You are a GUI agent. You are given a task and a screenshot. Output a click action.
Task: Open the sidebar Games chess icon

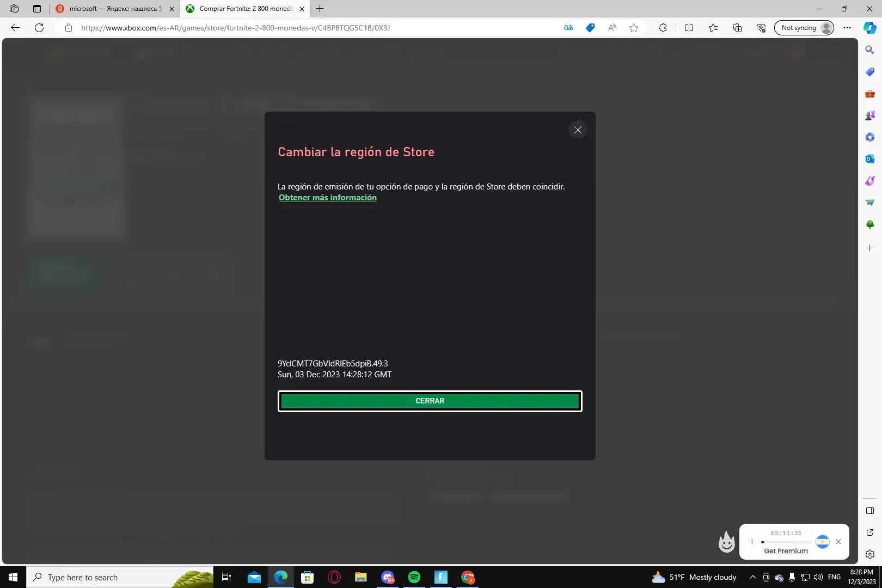coord(870,115)
